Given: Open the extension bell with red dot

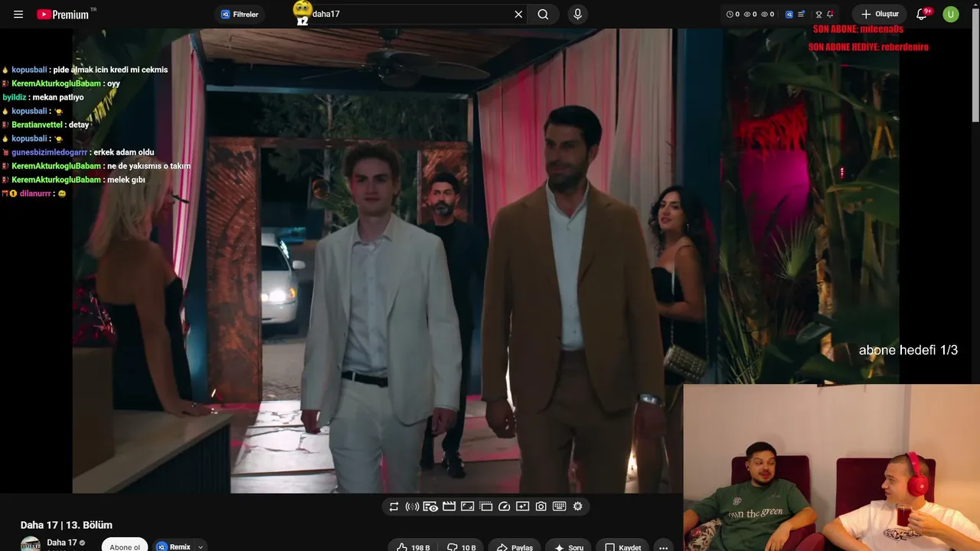Looking at the screenshot, I should (830, 15).
